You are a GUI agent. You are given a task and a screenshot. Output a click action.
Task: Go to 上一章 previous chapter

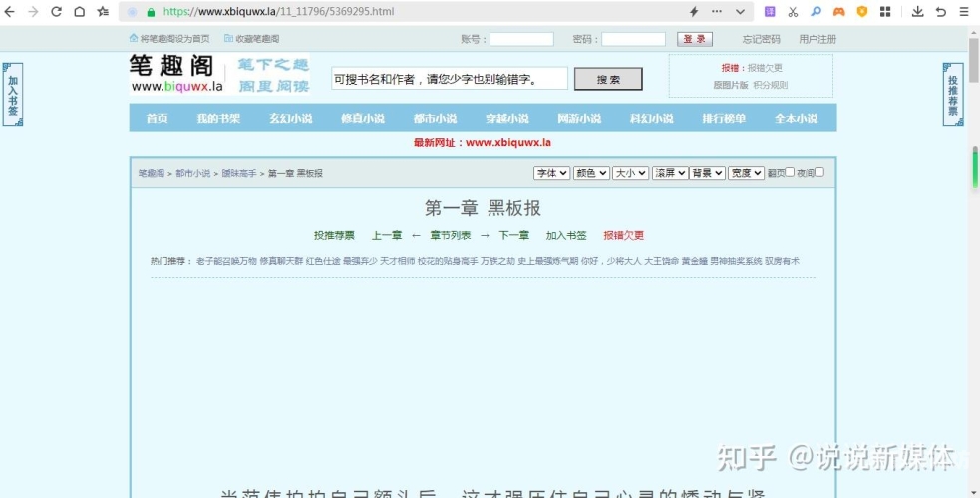[387, 235]
